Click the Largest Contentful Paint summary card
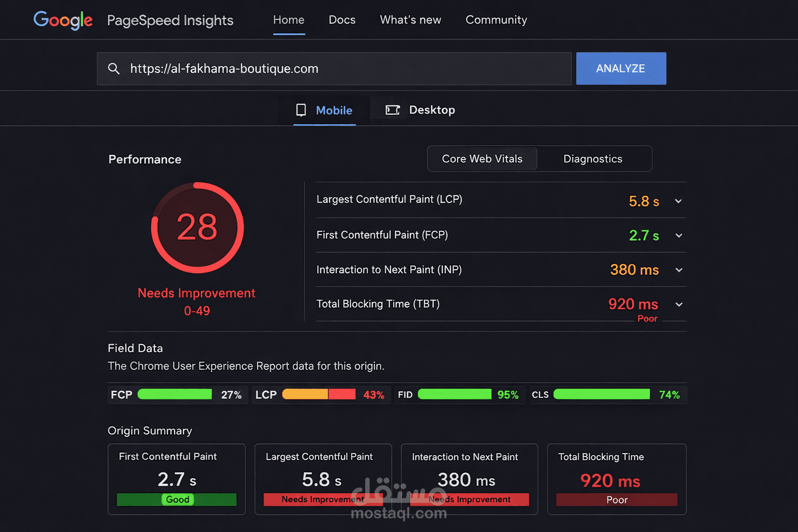This screenshot has width=798, height=532. coord(323,479)
